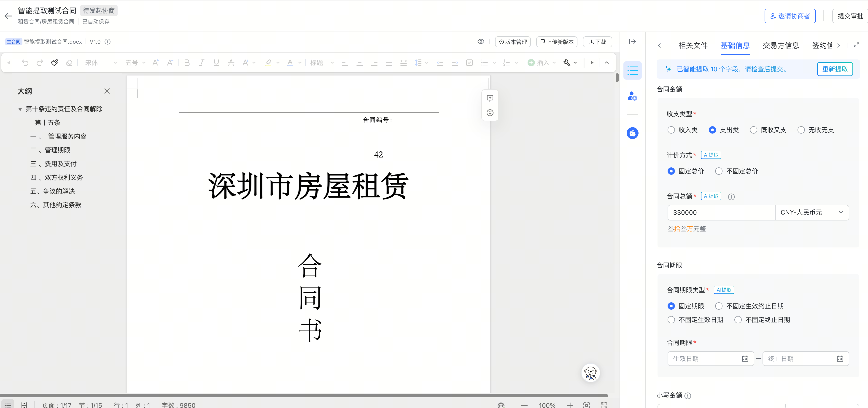Select the format painter tool
868x408 pixels.
55,63
